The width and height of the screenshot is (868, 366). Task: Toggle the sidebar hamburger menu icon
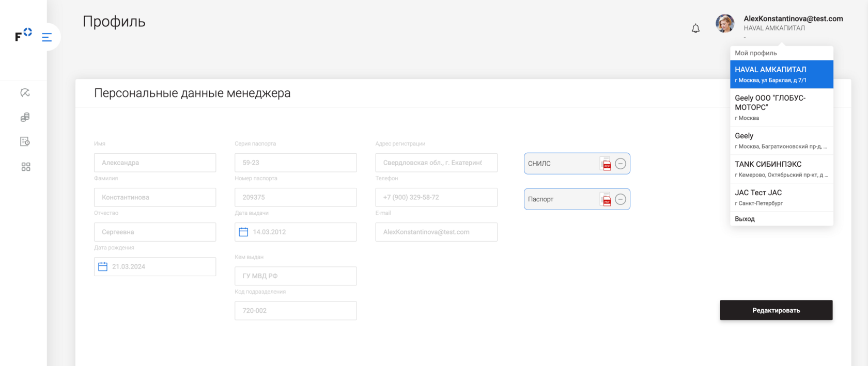47,37
